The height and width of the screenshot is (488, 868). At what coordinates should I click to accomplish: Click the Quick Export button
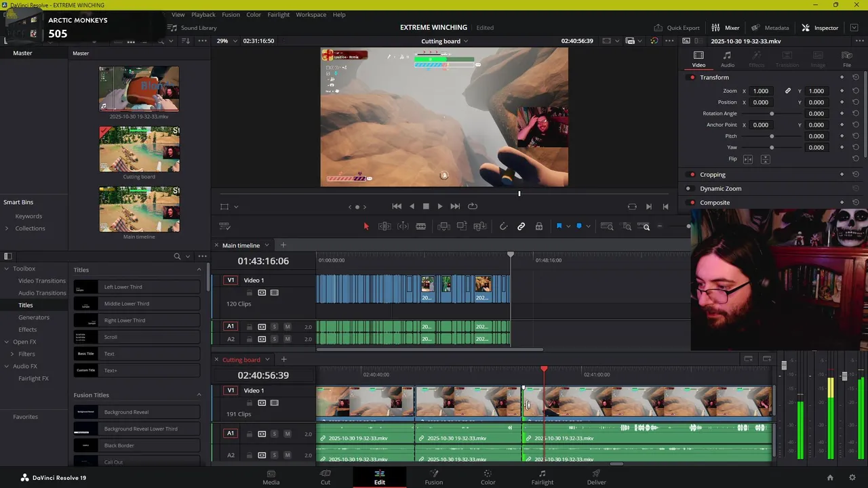coord(677,28)
